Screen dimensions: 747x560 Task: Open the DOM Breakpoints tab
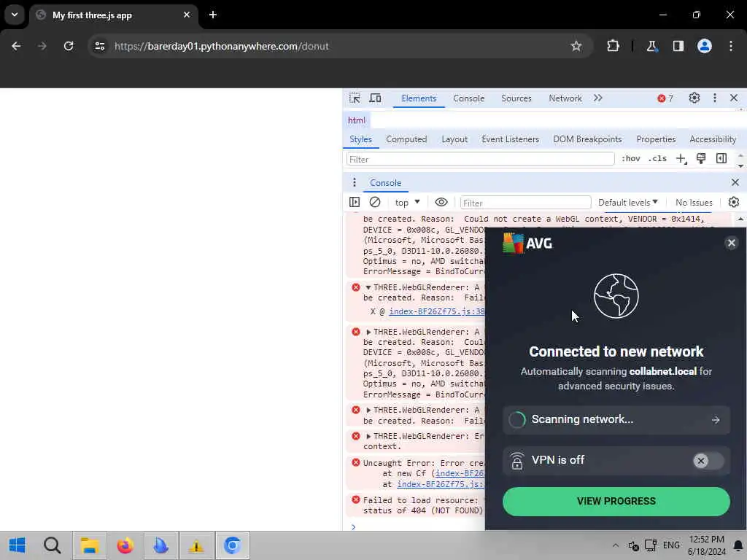pos(587,139)
